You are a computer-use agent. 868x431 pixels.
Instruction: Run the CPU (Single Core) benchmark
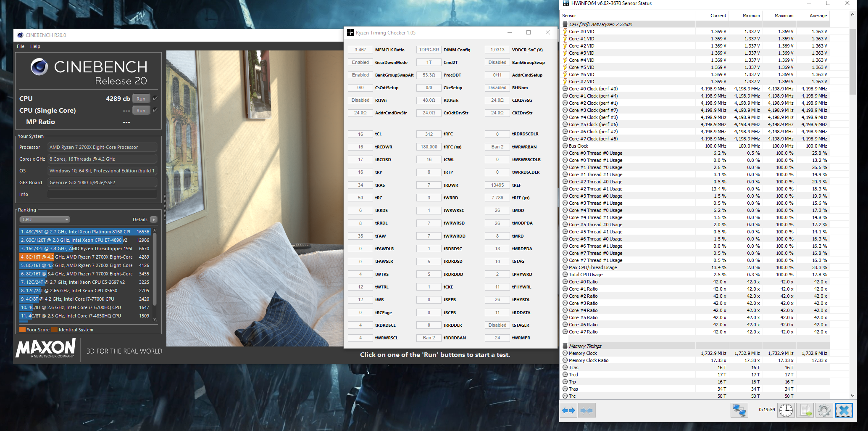(141, 111)
